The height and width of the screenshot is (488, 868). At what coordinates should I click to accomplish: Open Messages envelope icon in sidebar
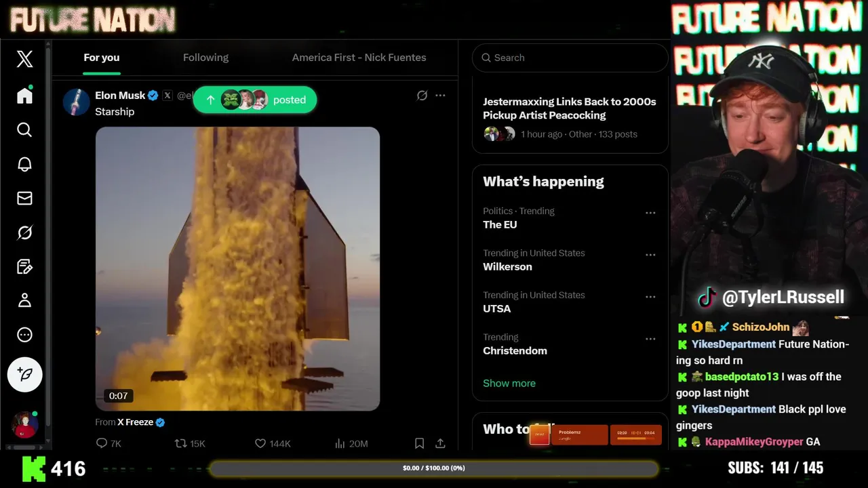(x=24, y=198)
